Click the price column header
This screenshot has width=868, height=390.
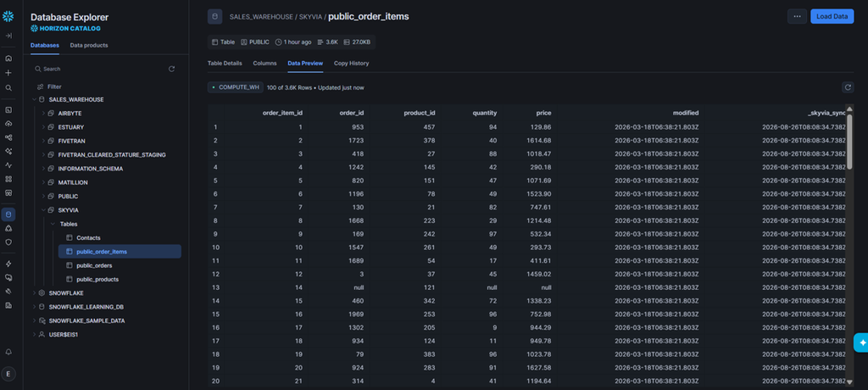[x=543, y=113]
